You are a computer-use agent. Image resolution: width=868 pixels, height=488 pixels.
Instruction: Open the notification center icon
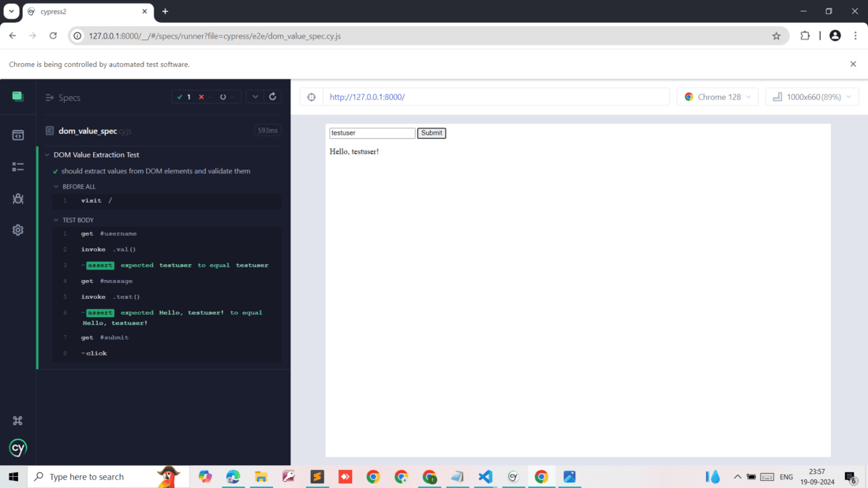[x=851, y=476]
